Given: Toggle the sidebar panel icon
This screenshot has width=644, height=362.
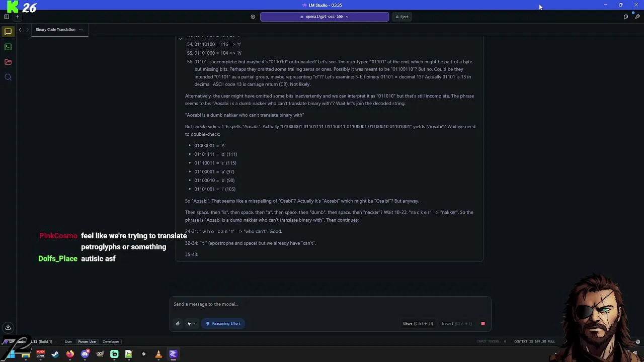Looking at the screenshot, I should pos(7,17).
